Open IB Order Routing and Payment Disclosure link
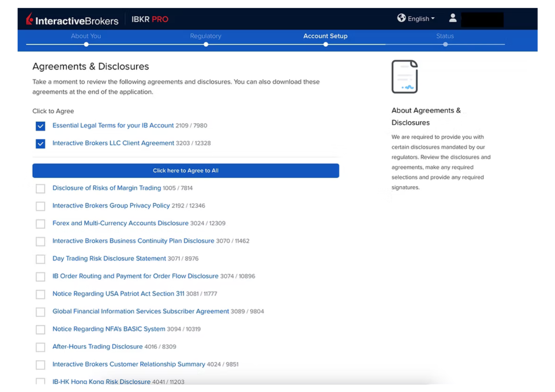Screen dimensions: 555x392 (x=135, y=276)
